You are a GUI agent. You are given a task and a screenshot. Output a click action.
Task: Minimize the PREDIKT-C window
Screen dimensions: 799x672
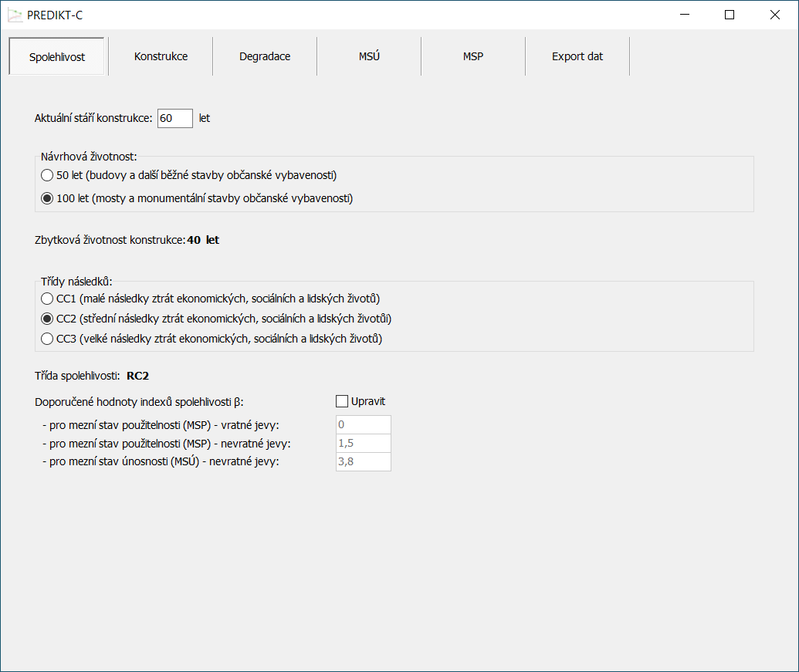[685, 15]
